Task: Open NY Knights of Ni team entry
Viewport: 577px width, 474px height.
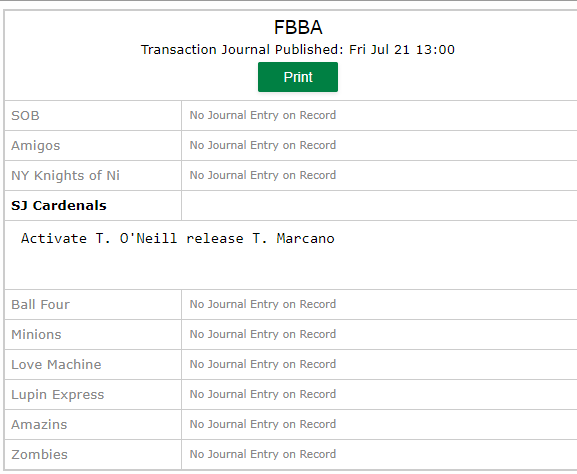Action: (65, 176)
